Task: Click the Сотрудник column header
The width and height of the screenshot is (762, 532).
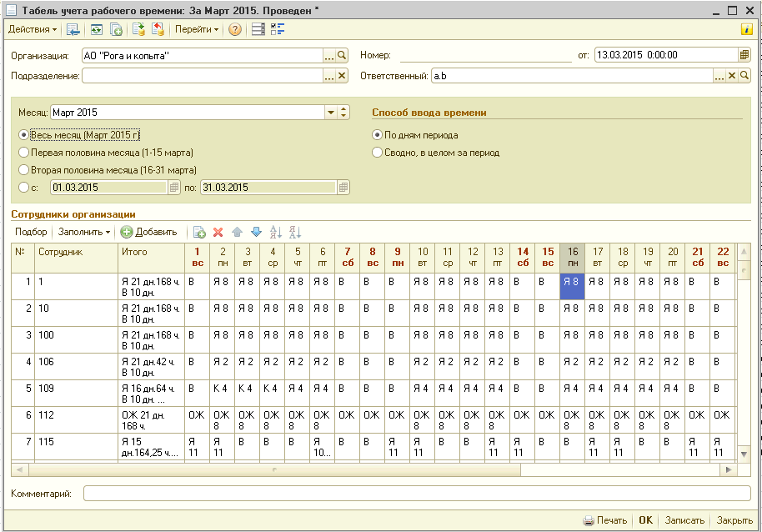Action: click(77, 258)
